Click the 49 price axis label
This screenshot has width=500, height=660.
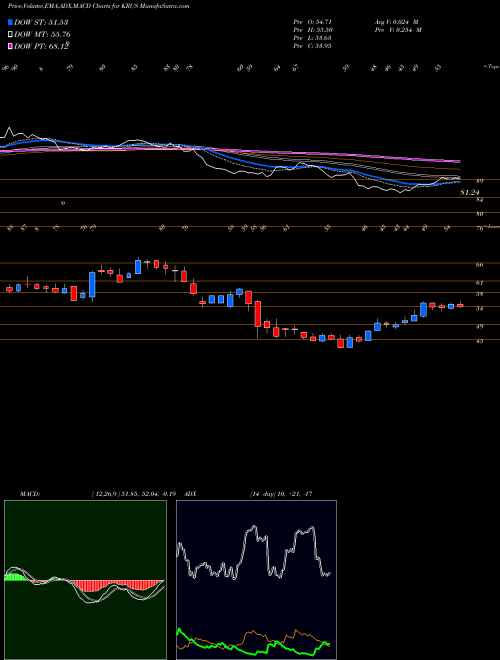coord(479,326)
